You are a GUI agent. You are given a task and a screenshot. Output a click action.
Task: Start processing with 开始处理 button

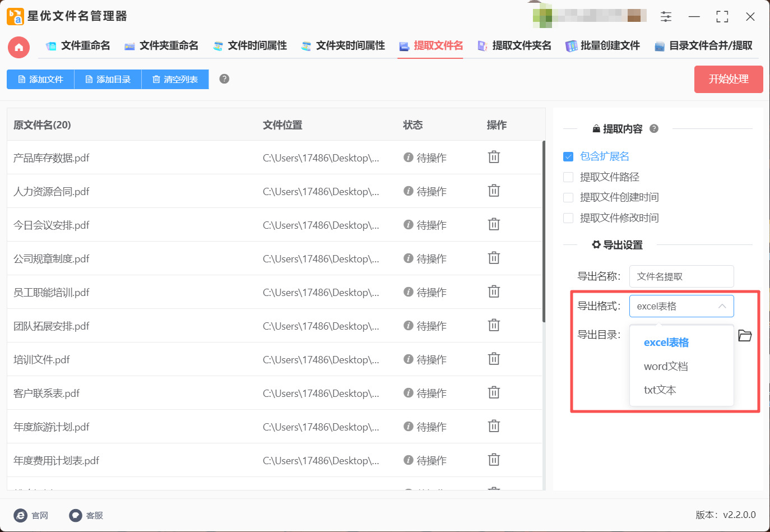pyautogui.click(x=729, y=79)
